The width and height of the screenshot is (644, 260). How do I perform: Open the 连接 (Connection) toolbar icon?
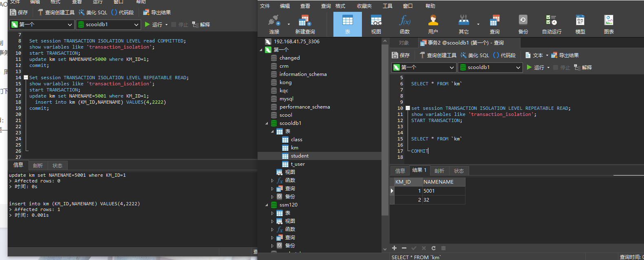[274, 24]
